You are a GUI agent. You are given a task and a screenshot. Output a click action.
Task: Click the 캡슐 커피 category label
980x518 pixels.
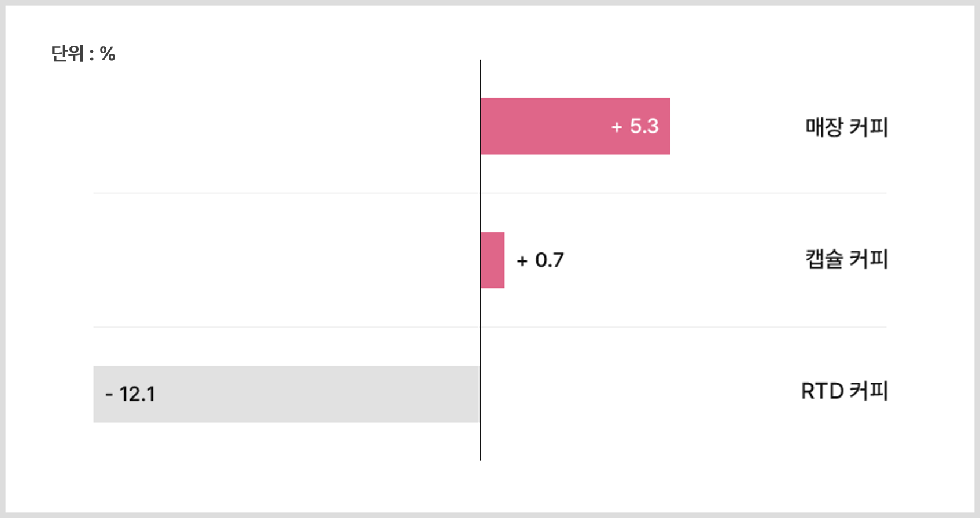[x=846, y=259]
